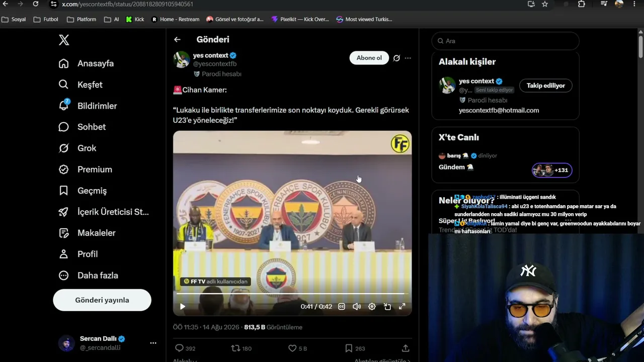
Task: Click the Chrome profile avatar
Action: click(x=619, y=4)
